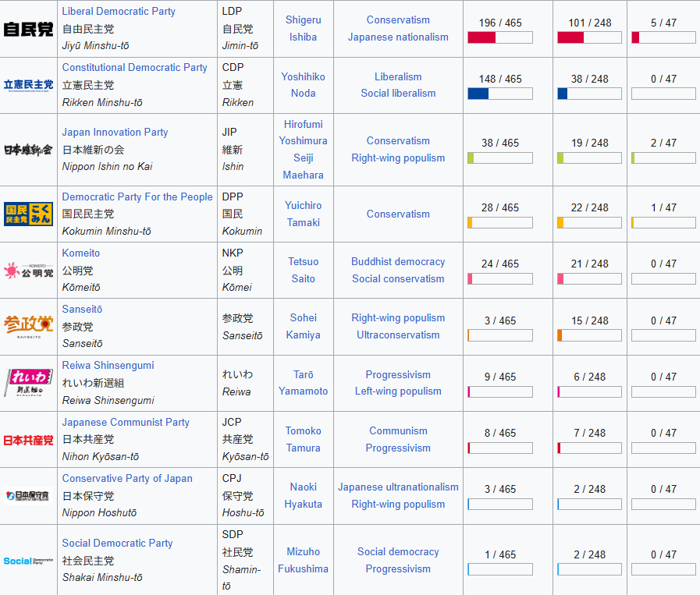Viewport: 700px width, 595px height.
Task: Click the red 196 / 465 seat bar
Action: 500,37
